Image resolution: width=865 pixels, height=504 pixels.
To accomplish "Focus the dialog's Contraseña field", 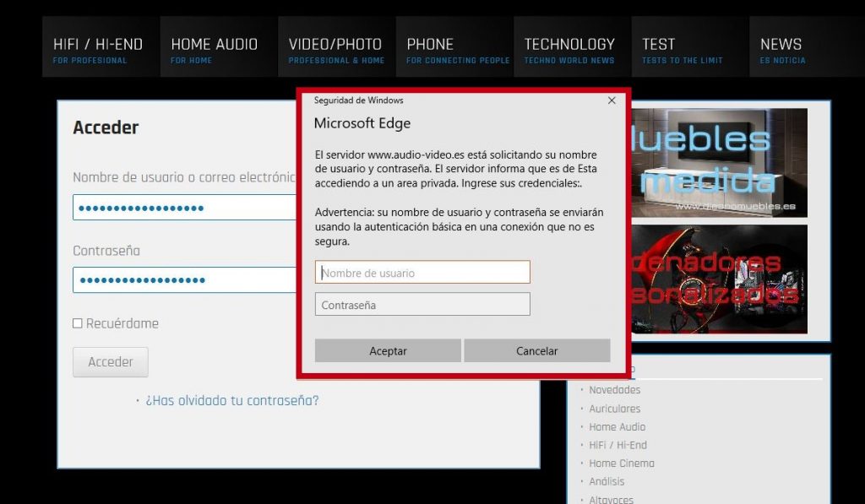I will click(x=422, y=305).
